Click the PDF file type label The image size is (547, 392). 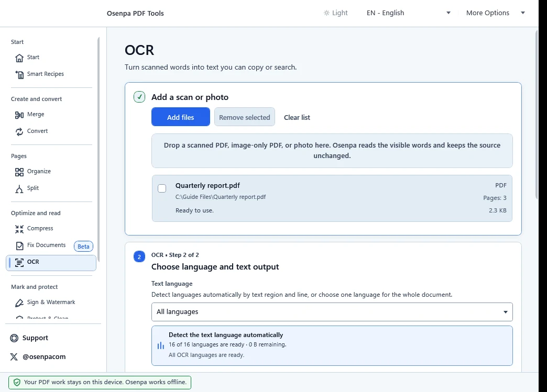point(500,185)
